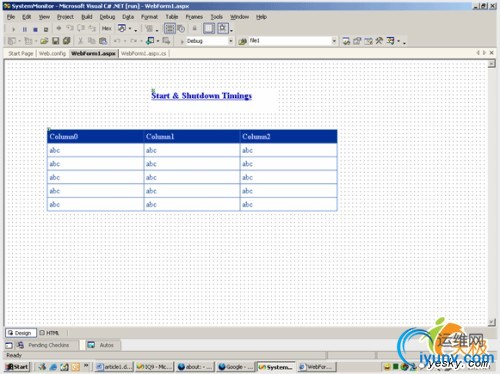Image resolution: width=500 pixels, height=374 pixels.
Task: Open the Frames menu
Action: (194, 17)
